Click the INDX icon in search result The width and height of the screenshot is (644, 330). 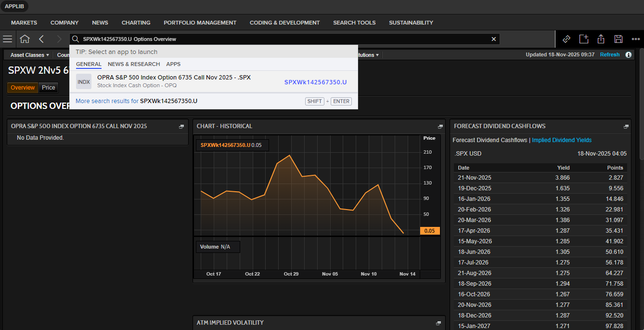pos(84,81)
